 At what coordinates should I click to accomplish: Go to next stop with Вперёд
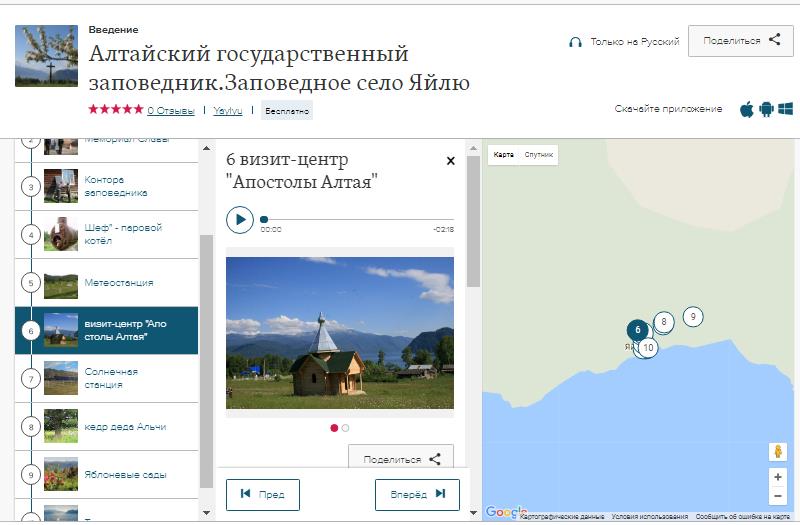(x=416, y=495)
